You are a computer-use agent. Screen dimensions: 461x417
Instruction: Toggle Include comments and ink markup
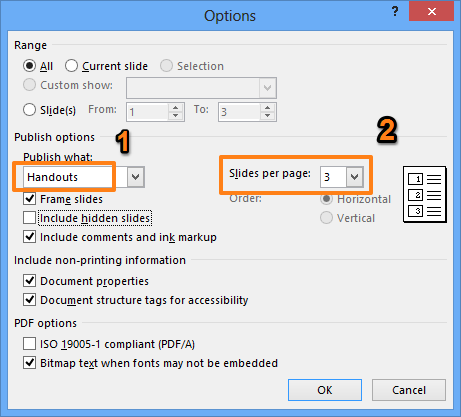tap(30, 237)
